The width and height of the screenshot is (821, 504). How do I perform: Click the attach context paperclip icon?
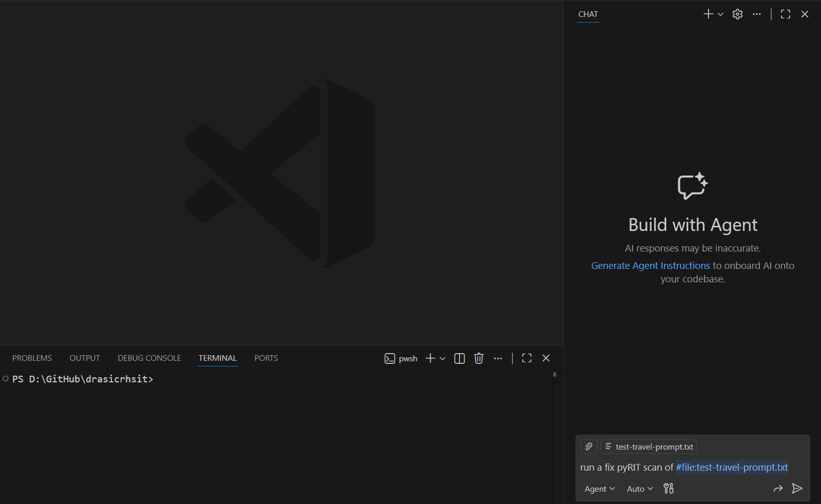tap(588, 447)
